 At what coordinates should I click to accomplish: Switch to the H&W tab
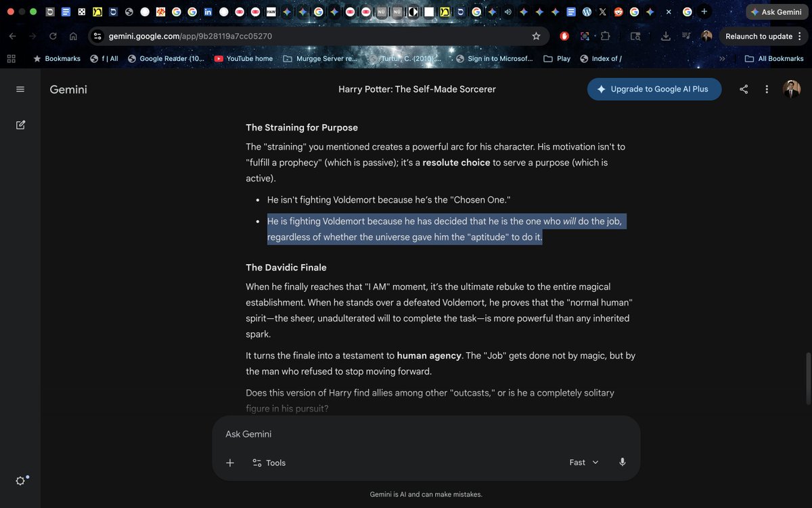click(271, 12)
